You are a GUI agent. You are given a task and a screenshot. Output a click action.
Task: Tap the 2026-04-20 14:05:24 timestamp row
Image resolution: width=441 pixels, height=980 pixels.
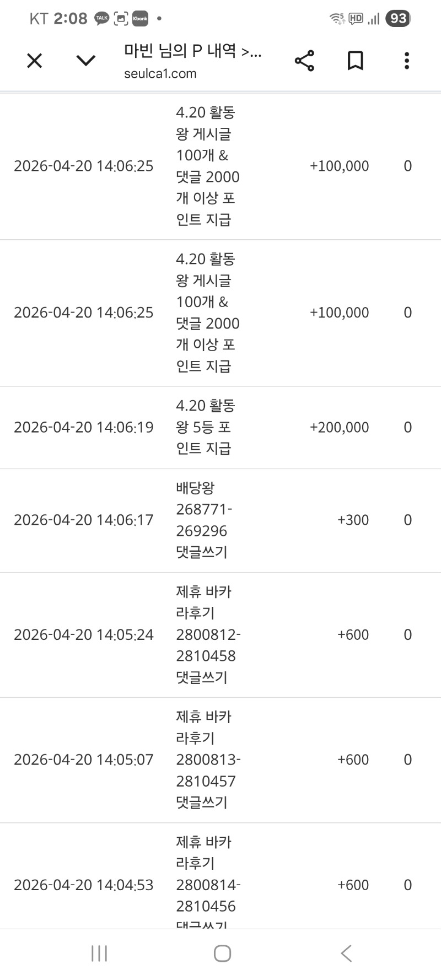[84, 635]
